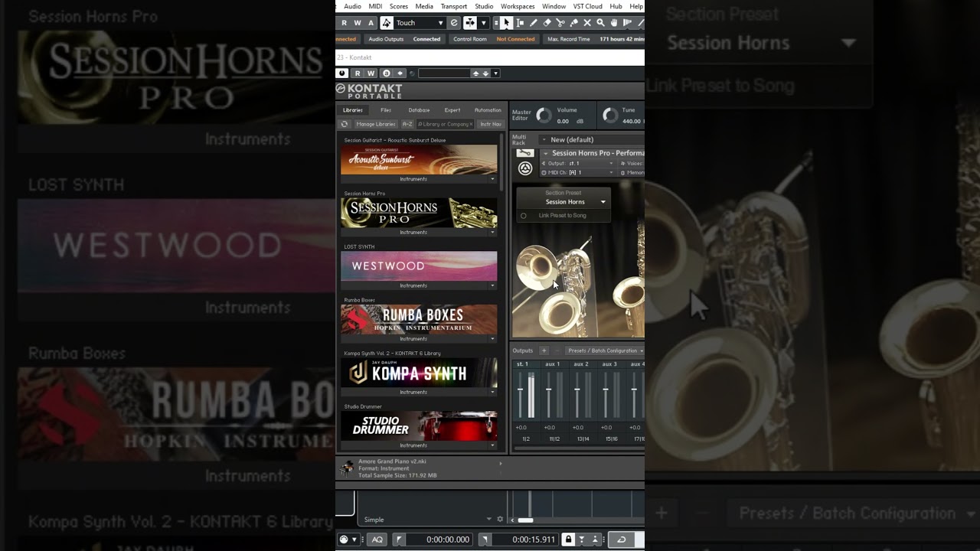Switch to Kontakt Files tab

386,110
